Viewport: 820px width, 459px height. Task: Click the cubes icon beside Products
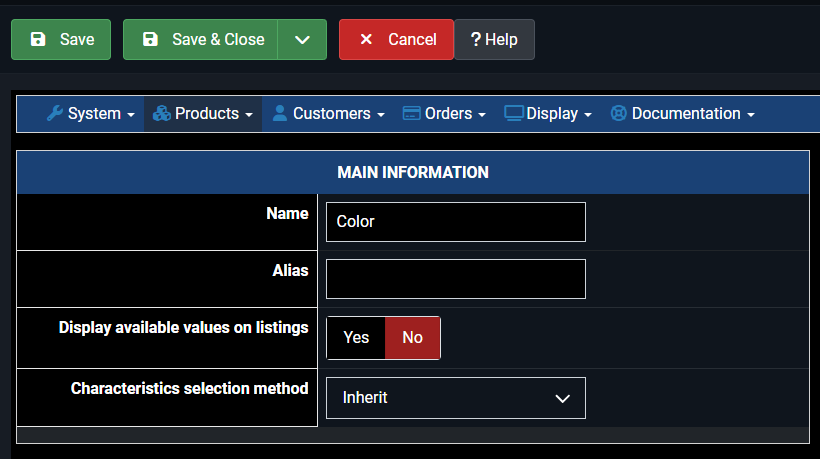[x=162, y=114]
